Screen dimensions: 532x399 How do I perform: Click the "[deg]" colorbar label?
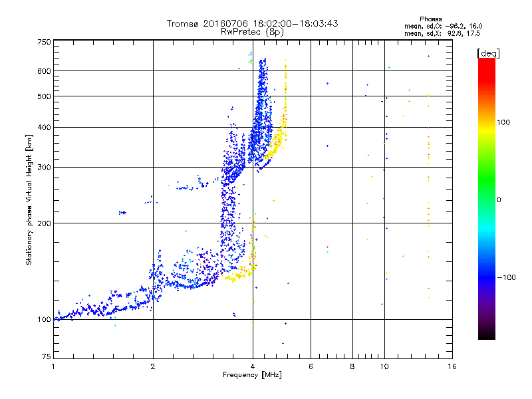click(x=488, y=53)
